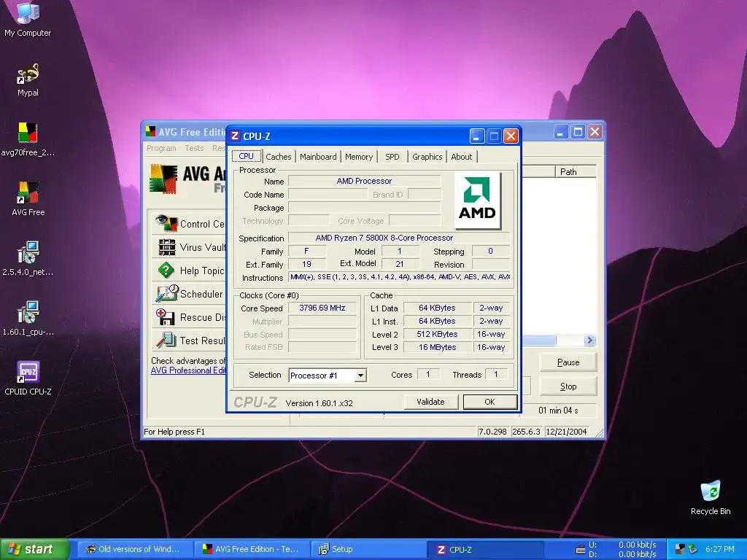Click Name field AMD Processor
The height and width of the screenshot is (560, 747).
(x=365, y=181)
